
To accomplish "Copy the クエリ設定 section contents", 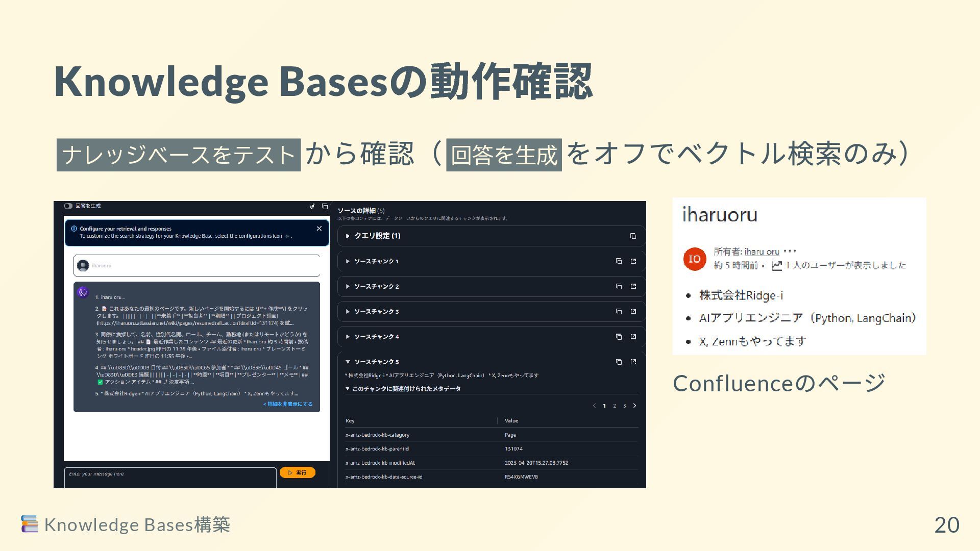I will click(x=633, y=236).
